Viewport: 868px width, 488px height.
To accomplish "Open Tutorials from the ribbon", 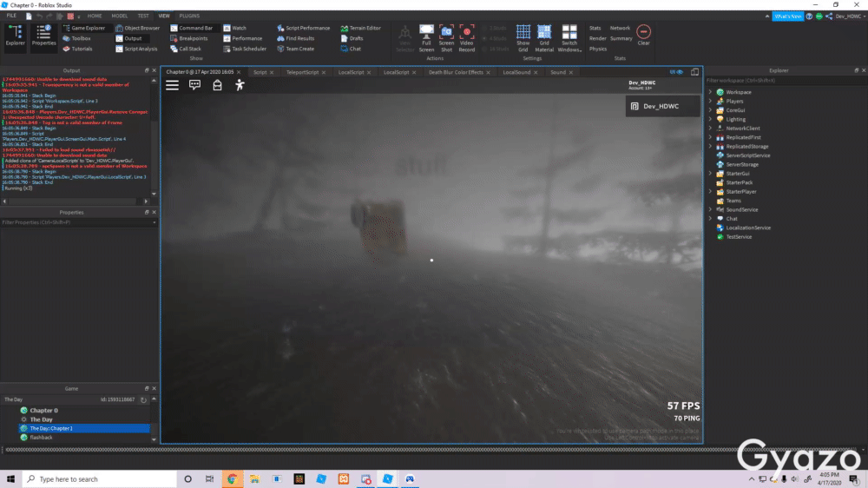I will pyautogui.click(x=77, y=49).
